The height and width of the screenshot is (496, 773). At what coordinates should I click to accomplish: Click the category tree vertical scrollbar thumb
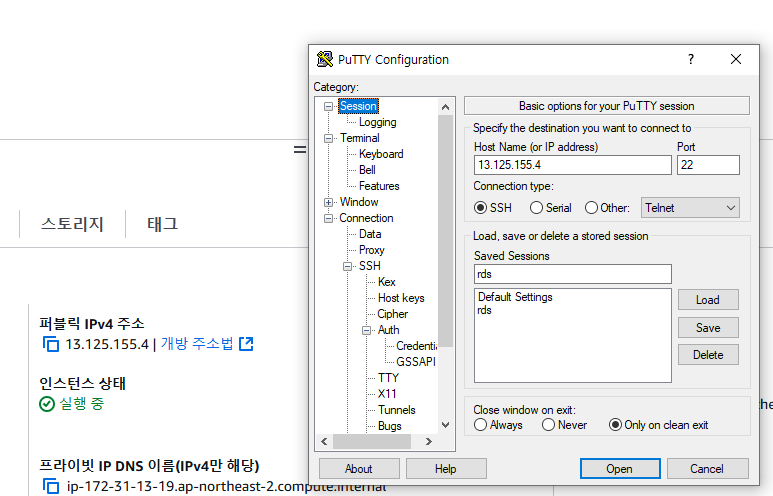click(x=446, y=231)
